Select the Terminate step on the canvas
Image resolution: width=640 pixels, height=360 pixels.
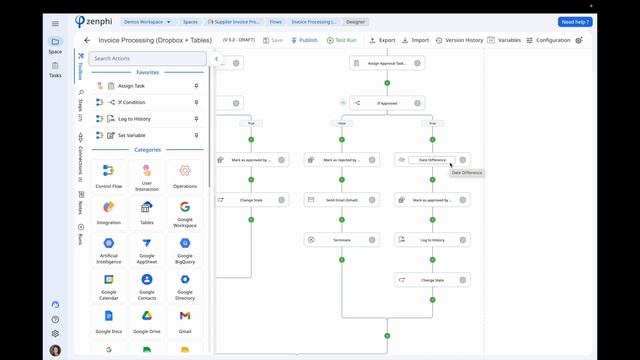pyautogui.click(x=342, y=240)
